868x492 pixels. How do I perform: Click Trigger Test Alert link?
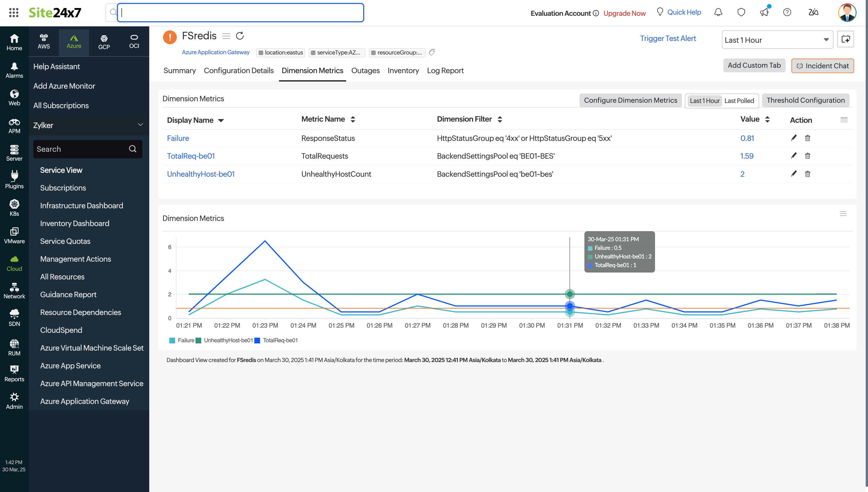[668, 38]
